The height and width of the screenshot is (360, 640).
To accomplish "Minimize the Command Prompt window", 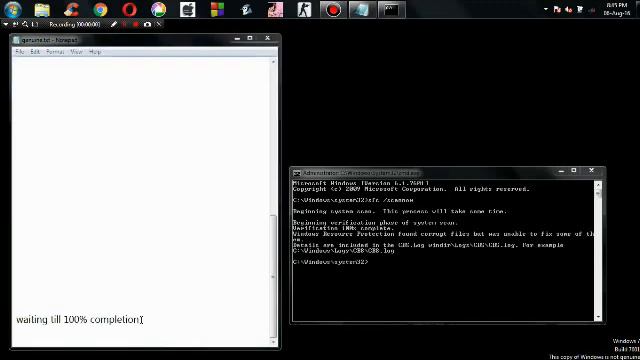I will click(561, 171).
